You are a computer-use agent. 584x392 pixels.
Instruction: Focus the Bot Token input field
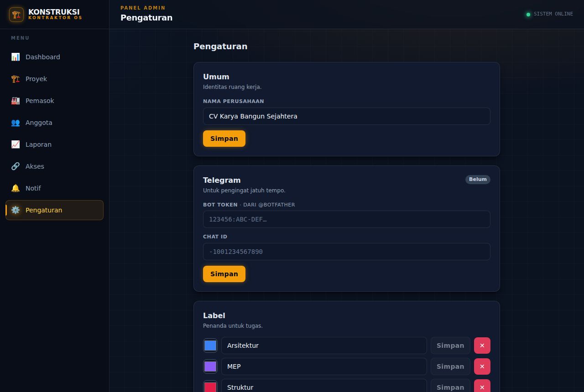tap(347, 219)
